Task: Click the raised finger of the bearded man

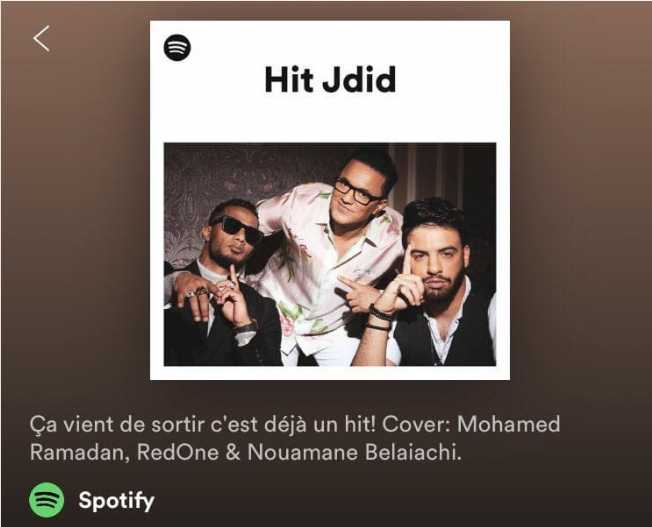Action: click(406, 261)
